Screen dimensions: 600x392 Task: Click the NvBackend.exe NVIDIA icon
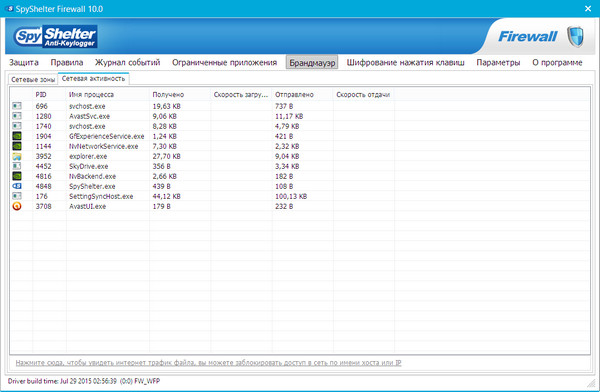click(x=17, y=176)
